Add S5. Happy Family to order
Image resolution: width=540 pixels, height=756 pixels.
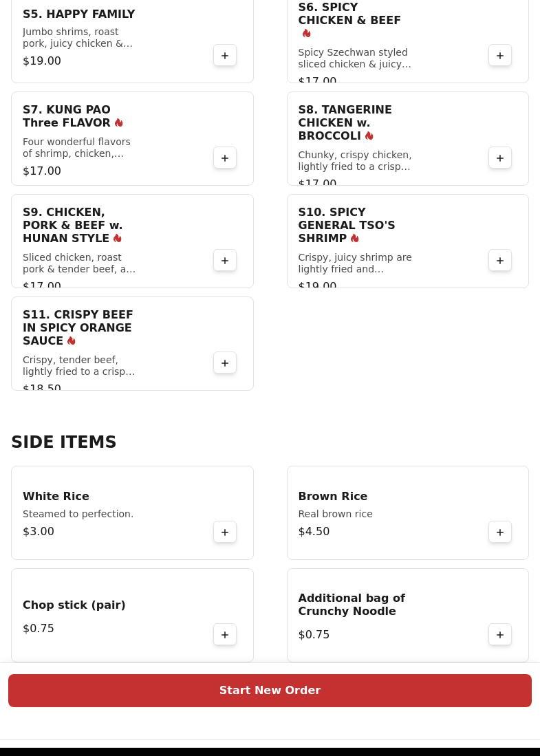click(225, 56)
